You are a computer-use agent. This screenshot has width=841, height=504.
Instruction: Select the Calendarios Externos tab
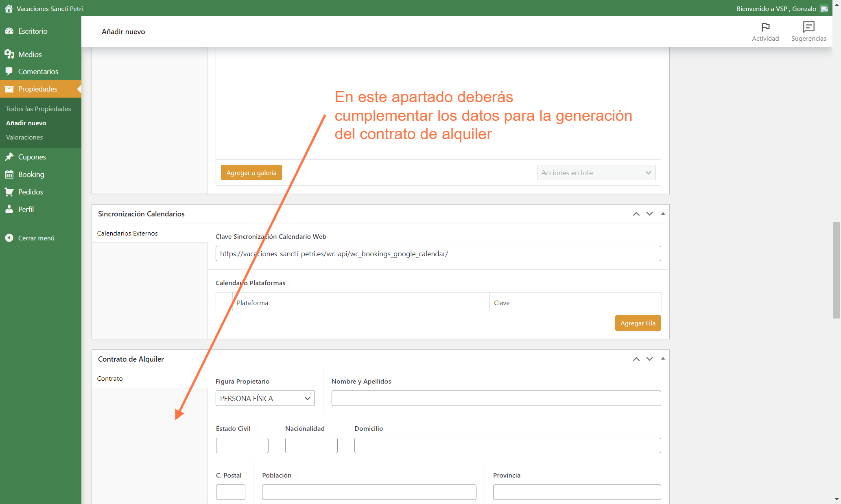[x=150, y=233]
